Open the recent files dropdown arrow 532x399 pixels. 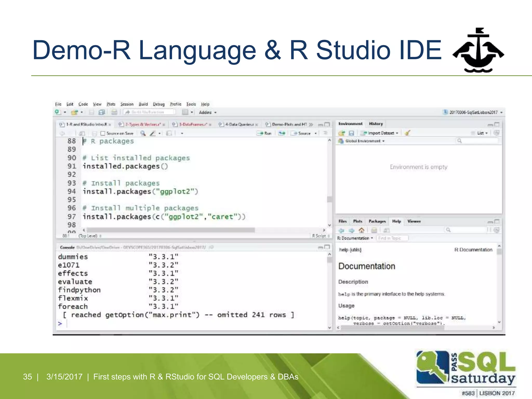[82, 112]
